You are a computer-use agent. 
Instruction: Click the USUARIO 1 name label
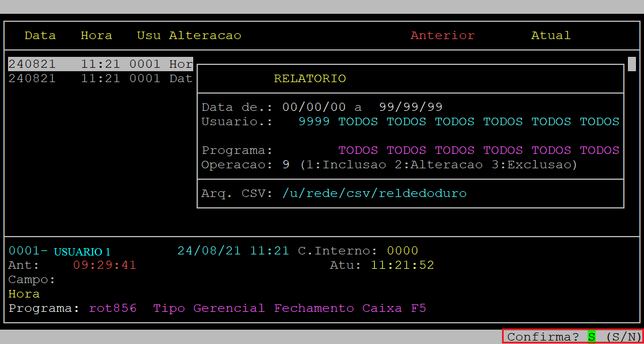82,252
